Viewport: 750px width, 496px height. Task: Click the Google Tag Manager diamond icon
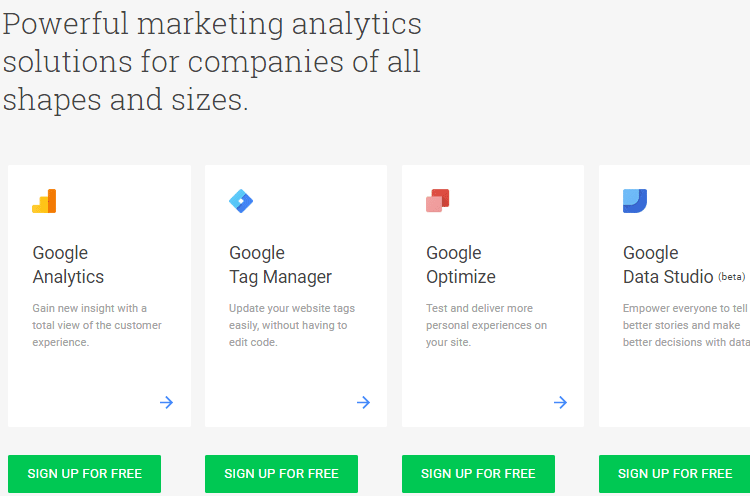pyautogui.click(x=241, y=201)
